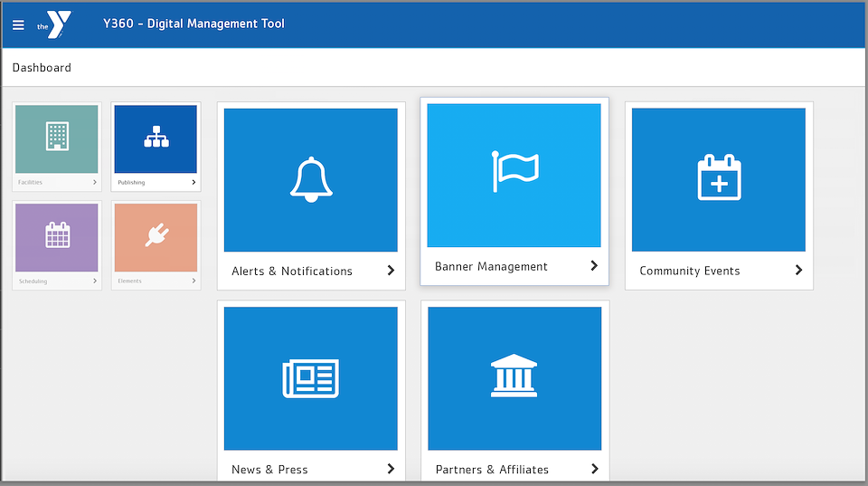Click the Dashboard breadcrumb label
868x486 pixels.
[42, 68]
